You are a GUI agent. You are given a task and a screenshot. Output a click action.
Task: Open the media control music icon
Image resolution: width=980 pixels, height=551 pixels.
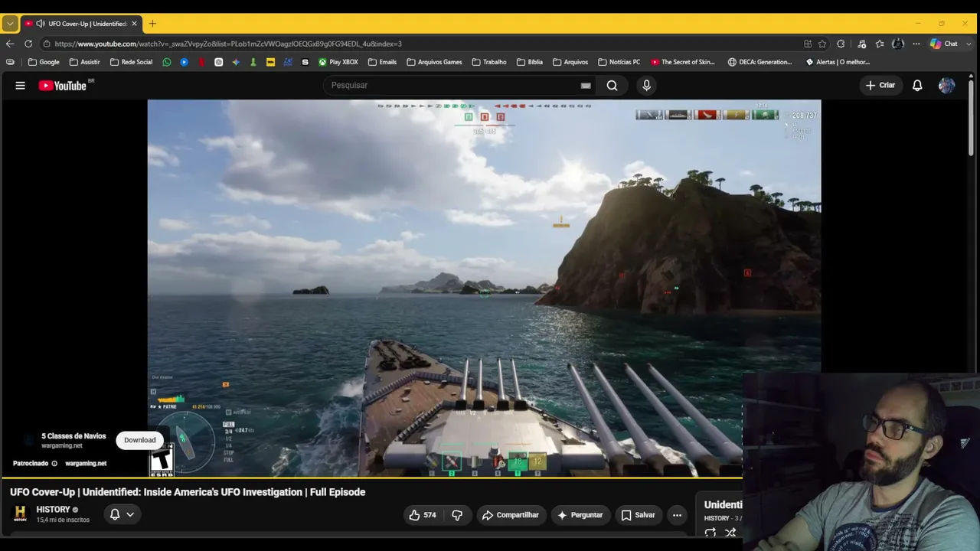pyautogui.click(x=861, y=44)
